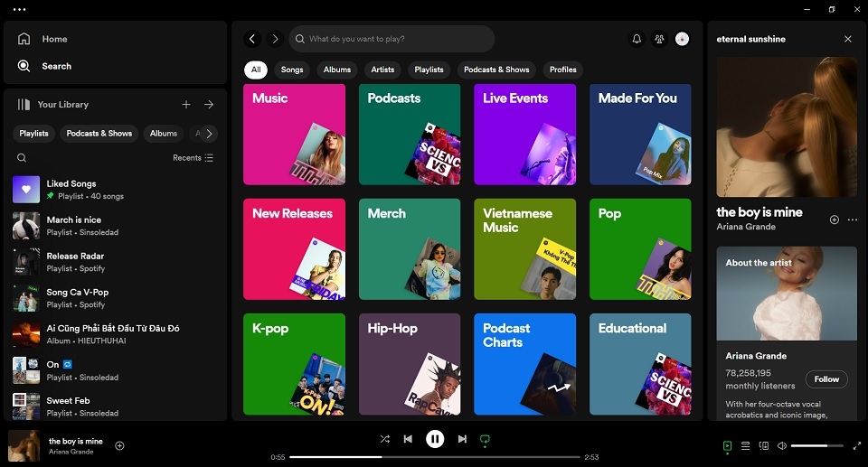Enter full screen mode icon
The image size is (868, 467).
point(857,446)
